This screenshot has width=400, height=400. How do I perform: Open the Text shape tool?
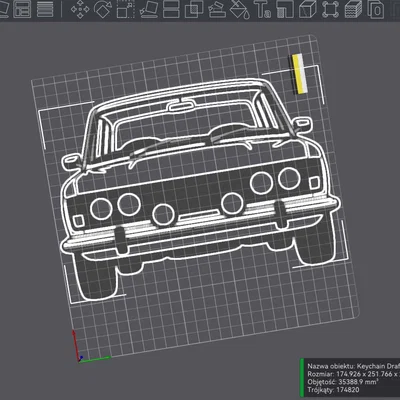pos(263,9)
